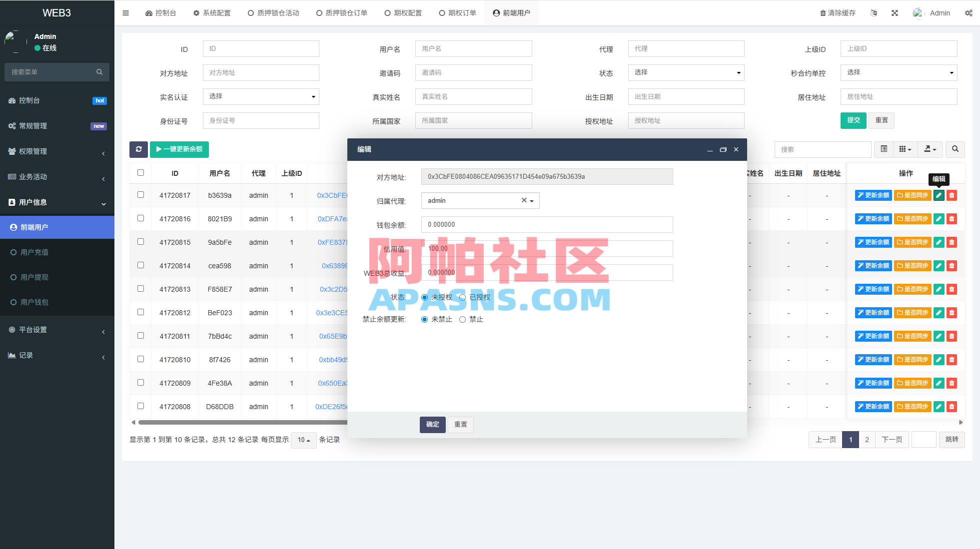This screenshot has height=549, width=980.
Task: Open the 实名认证 filter dropdown
Action: (261, 96)
